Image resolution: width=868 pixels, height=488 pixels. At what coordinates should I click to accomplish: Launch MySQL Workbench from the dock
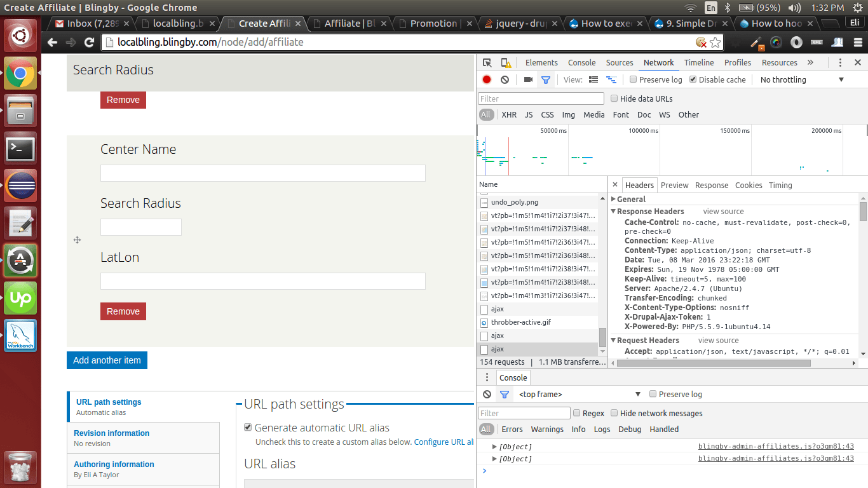click(x=20, y=335)
